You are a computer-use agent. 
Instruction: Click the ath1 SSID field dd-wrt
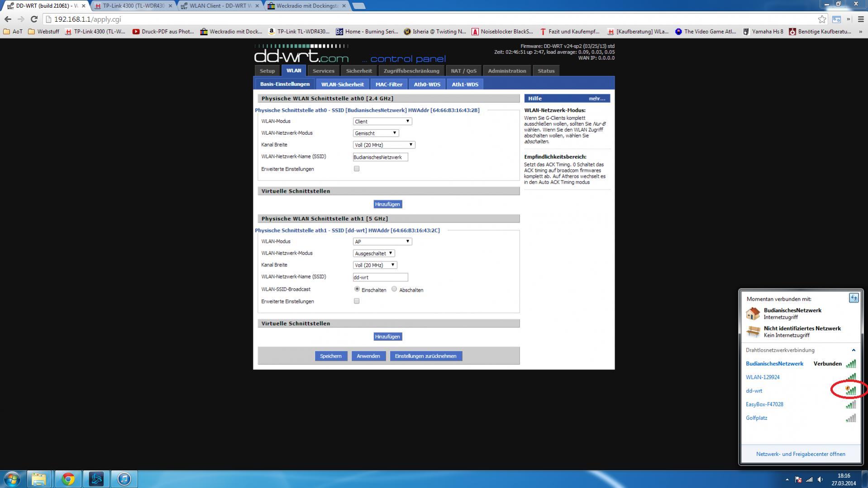pyautogui.click(x=380, y=277)
